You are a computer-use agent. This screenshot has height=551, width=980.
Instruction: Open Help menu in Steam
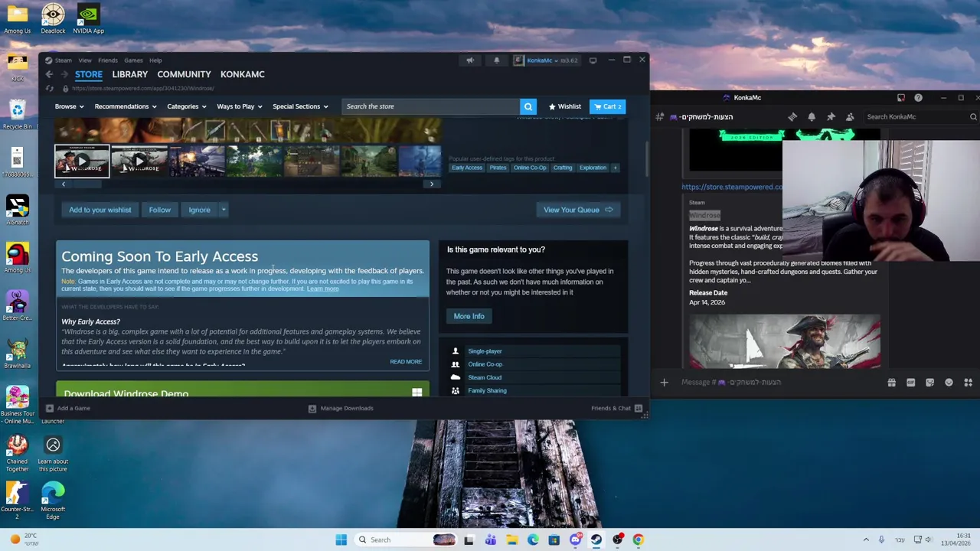(155, 60)
